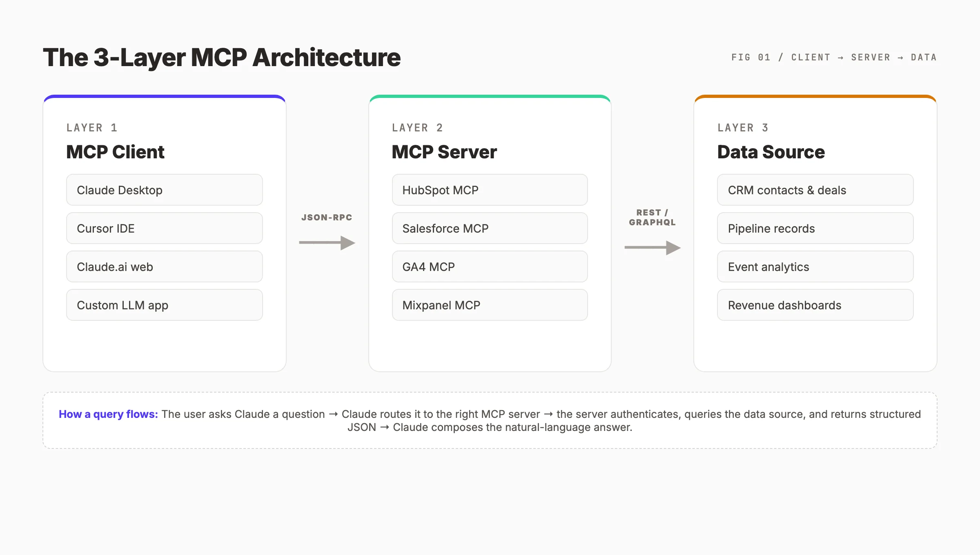The width and height of the screenshot is (980, 555).
Task: Click the CRM contacts & deals box
Action: 815,190
